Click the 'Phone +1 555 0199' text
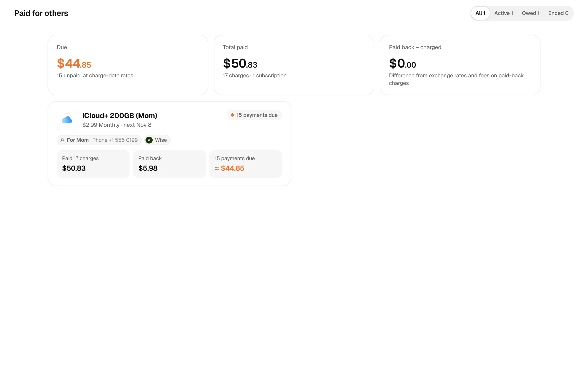Image resolution: width=588 pixels, height=382 pixels. [x=115, y=140]
